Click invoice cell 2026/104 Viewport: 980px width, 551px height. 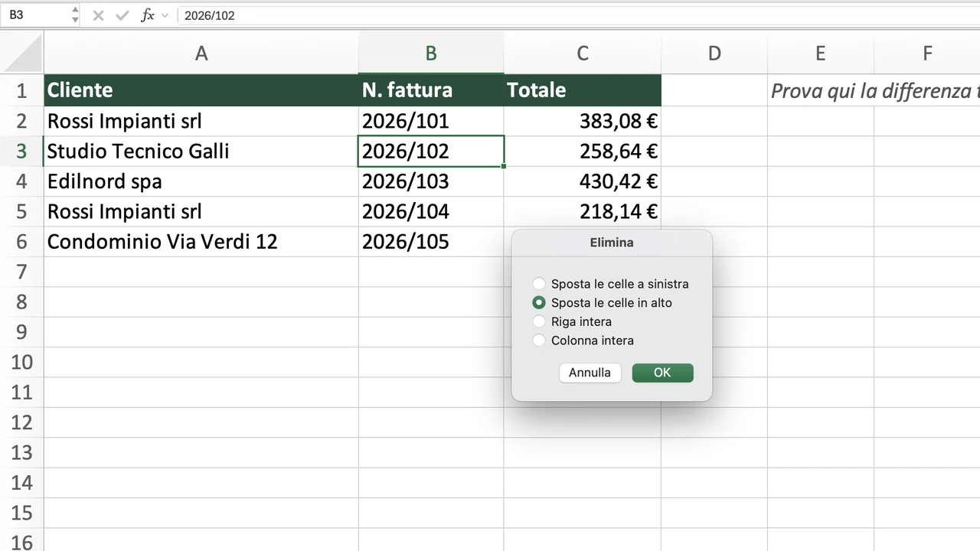(x=431, y=211)
